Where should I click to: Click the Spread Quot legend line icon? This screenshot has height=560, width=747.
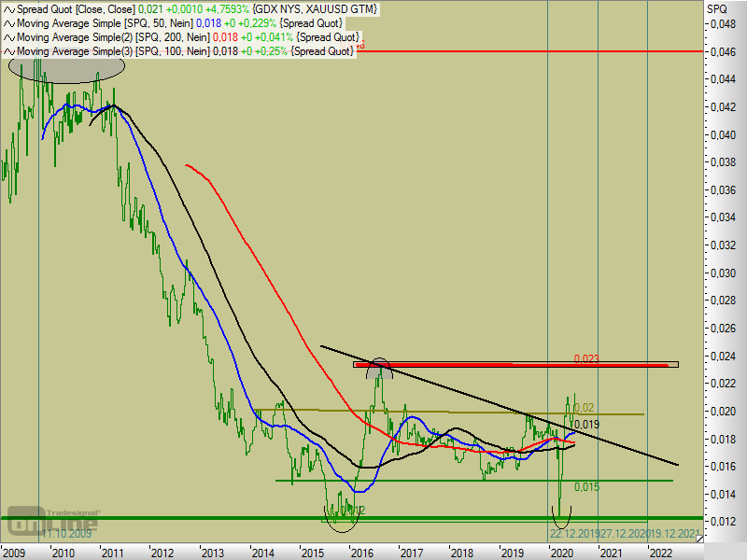9,9
